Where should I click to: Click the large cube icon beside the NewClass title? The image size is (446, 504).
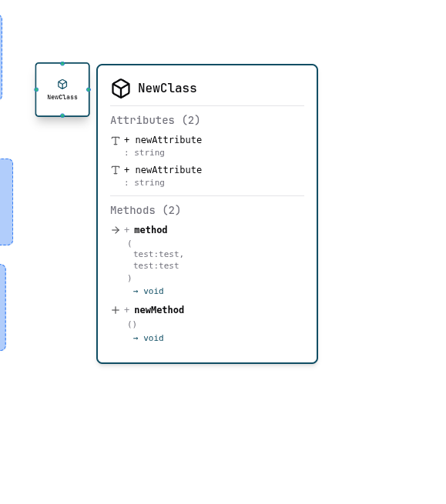pyautogui.click(x=121, y=88)
